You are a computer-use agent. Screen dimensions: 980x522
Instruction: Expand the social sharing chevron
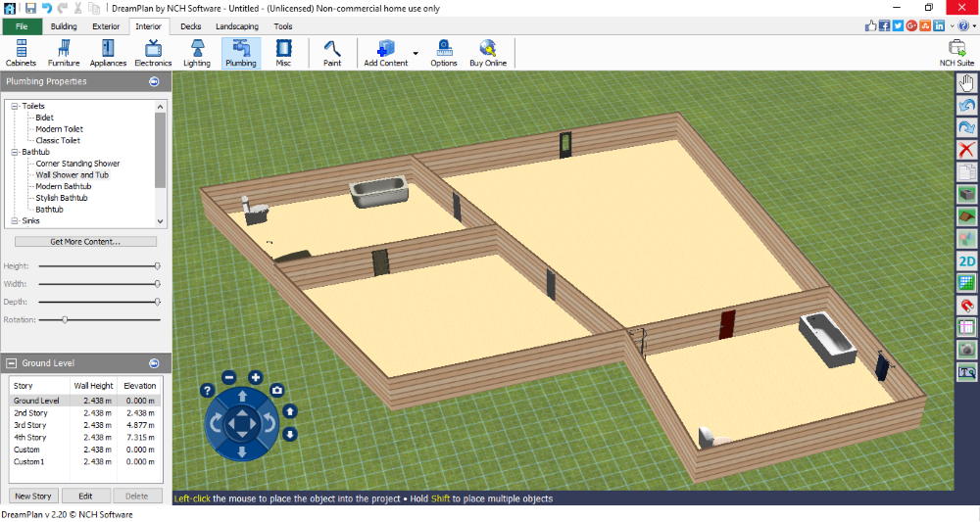(x=952, y=26)
